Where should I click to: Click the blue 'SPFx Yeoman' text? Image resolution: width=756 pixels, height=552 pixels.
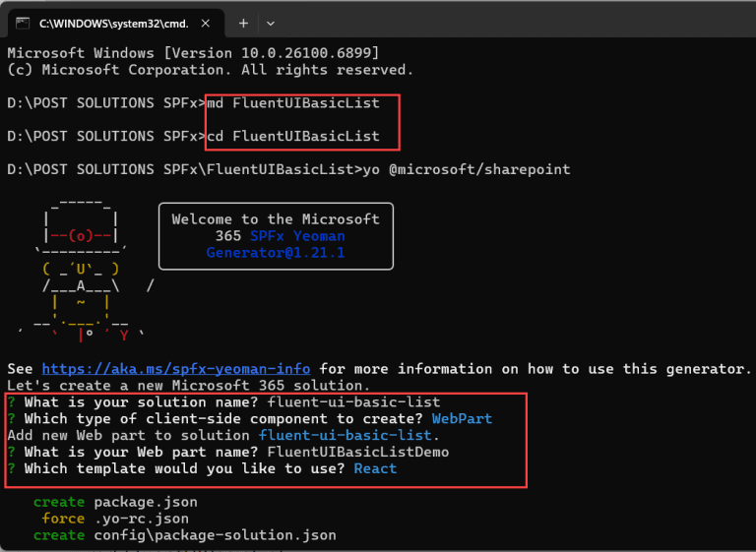297,236
